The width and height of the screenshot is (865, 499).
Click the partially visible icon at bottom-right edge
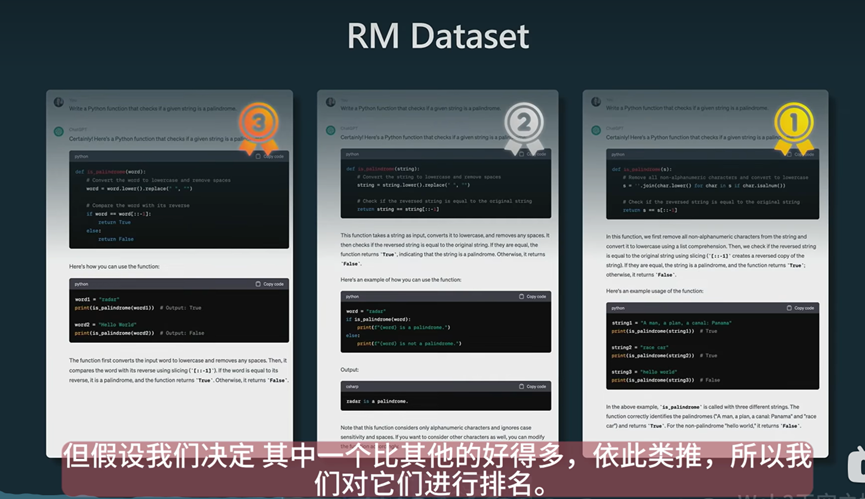856,466
